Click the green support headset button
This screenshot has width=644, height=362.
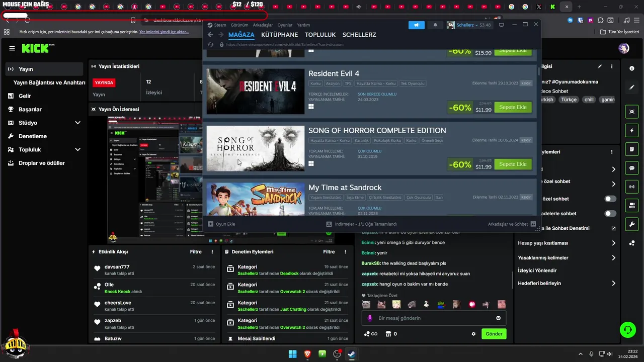[x=627, y=330]
